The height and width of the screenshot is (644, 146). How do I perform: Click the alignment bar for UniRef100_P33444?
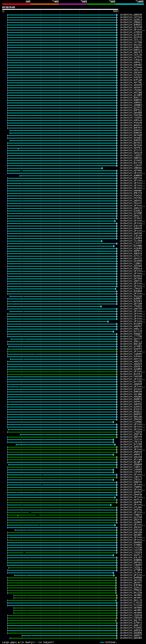63,67
